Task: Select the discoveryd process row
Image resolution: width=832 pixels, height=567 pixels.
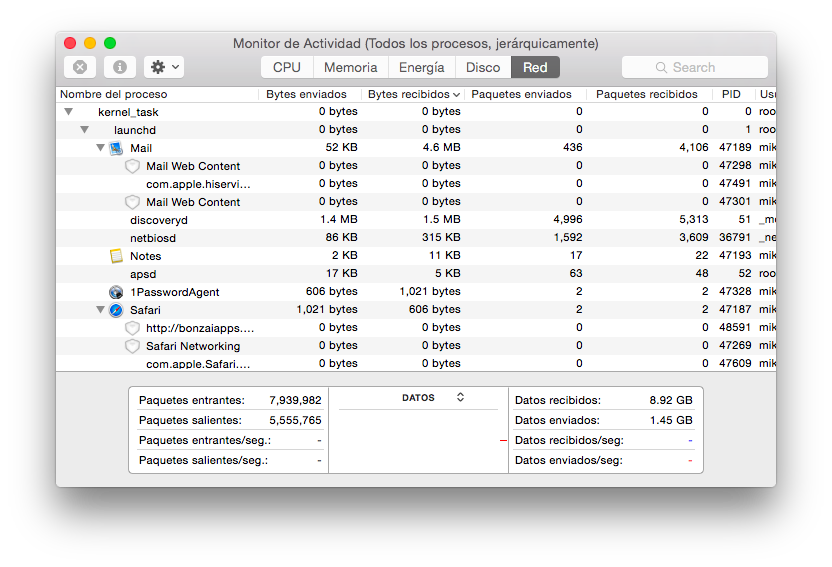Action: point(416,220)
